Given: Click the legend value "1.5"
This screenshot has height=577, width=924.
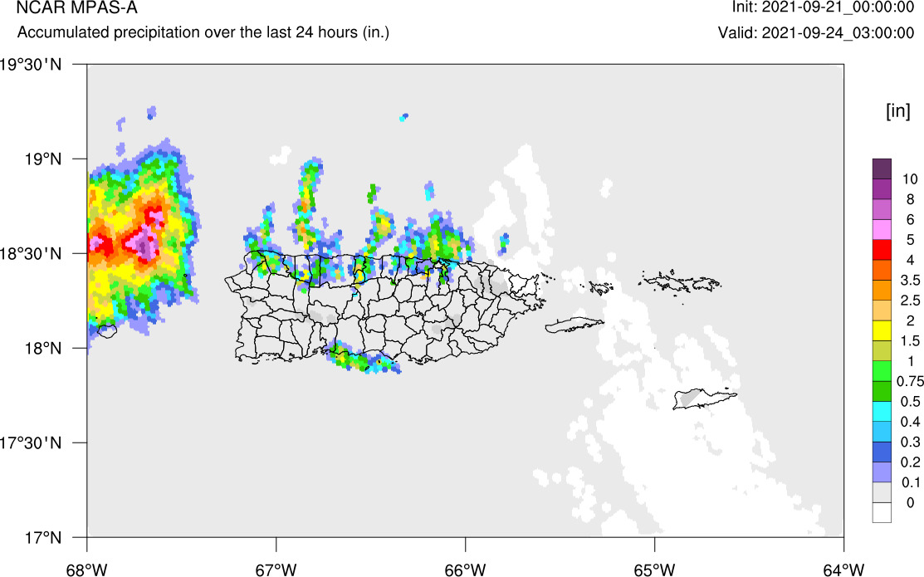Looking at the screenshot, I should point(911,340).
